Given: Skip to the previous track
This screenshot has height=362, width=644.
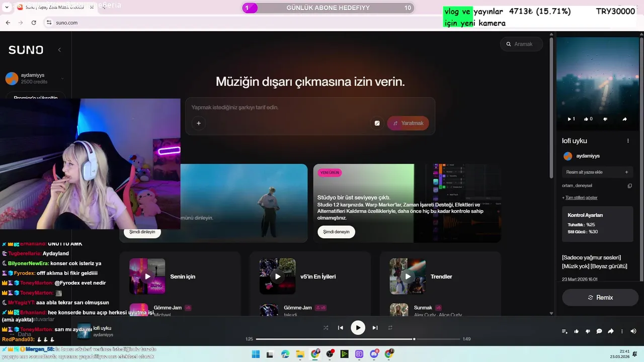Looking at the screenshot, I should point(341,328).
